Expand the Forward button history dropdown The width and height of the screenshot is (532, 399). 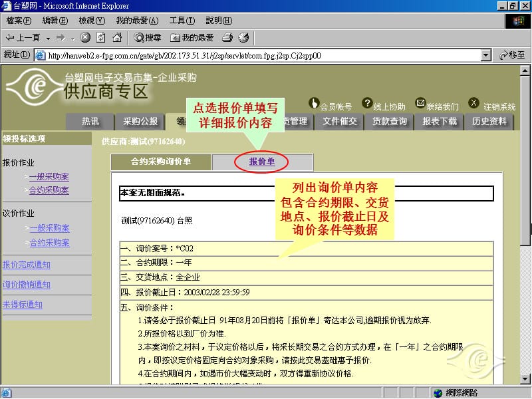point(72,39)
